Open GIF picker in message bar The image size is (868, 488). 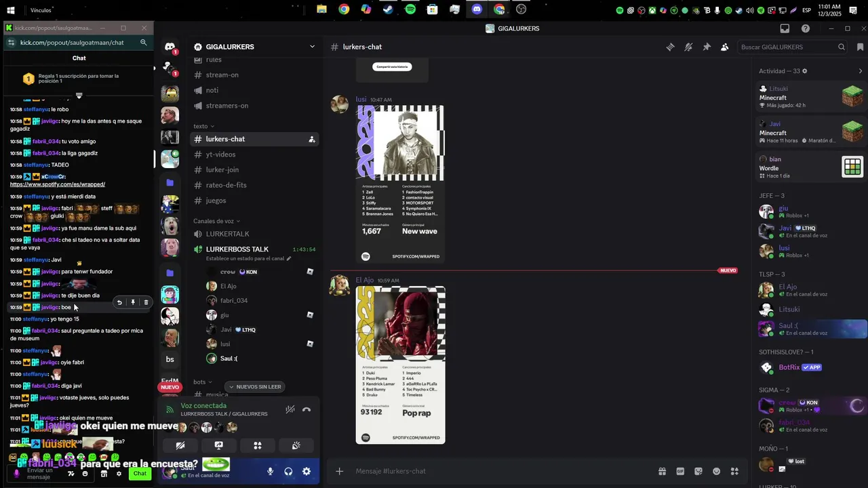tap(680, 471)
